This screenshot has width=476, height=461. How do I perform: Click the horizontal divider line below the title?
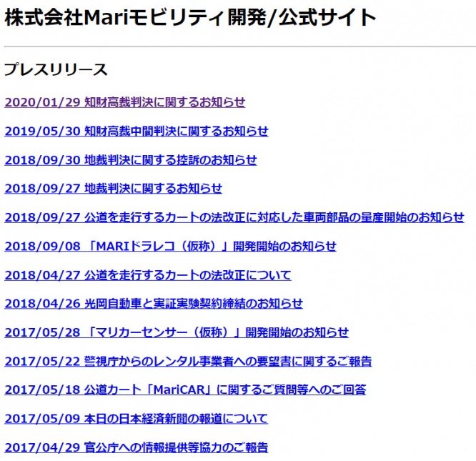238,47
